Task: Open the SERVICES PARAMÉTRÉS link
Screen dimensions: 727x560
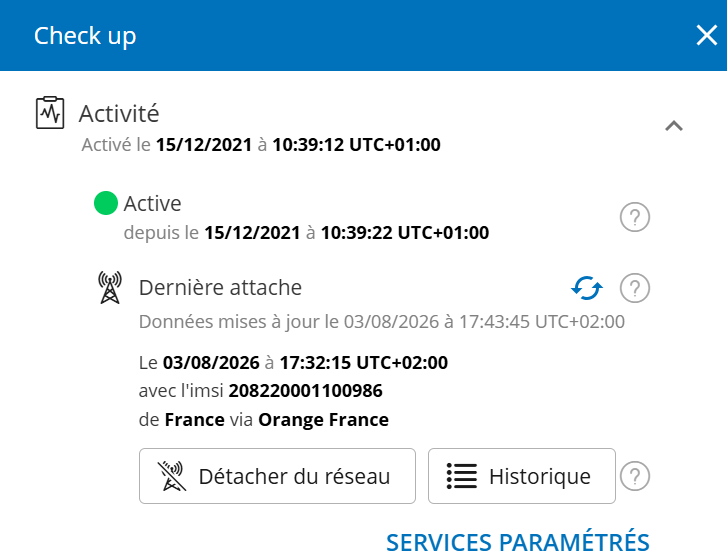Action: pyautogui.click(x=518, y=542)
